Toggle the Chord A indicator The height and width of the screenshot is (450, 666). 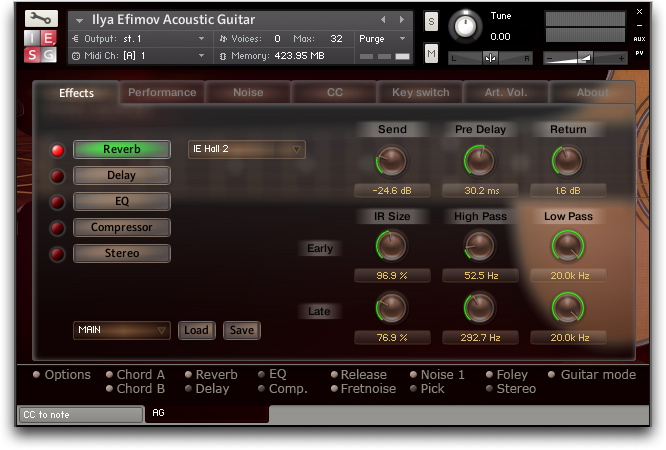[x=110, y=374]
